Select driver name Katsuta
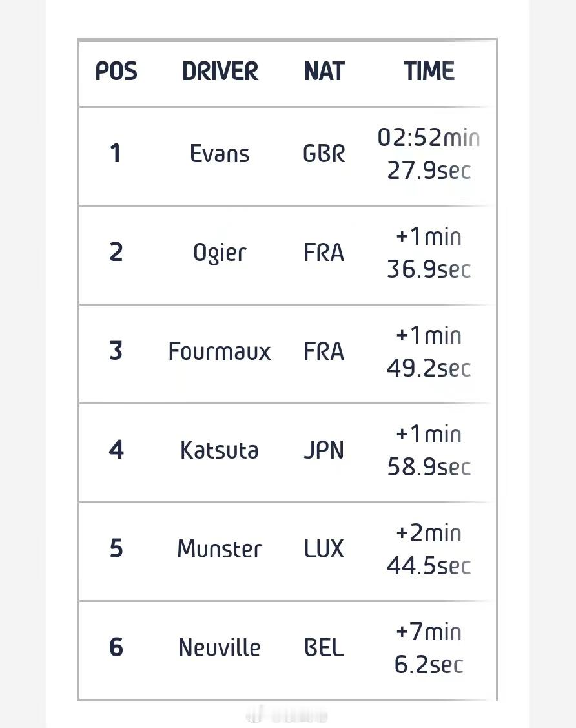The image size is (576, 728). [x=220, y=450]
